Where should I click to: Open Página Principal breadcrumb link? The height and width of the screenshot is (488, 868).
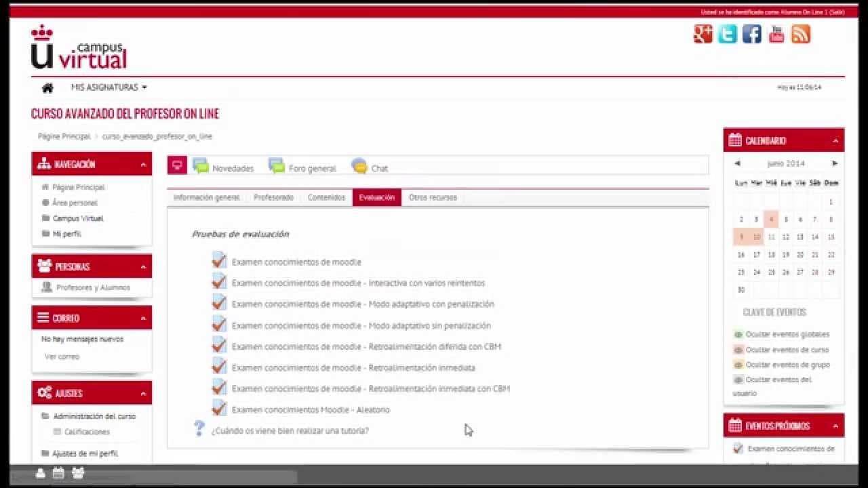coord(64,136)
